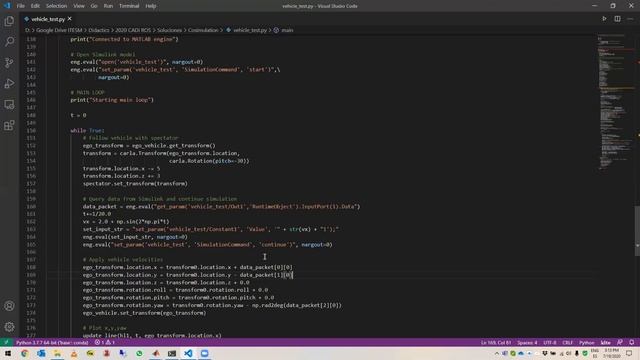Click remote window indicator in status bar
The image size is (640, 360).
(x=6, y=342)
